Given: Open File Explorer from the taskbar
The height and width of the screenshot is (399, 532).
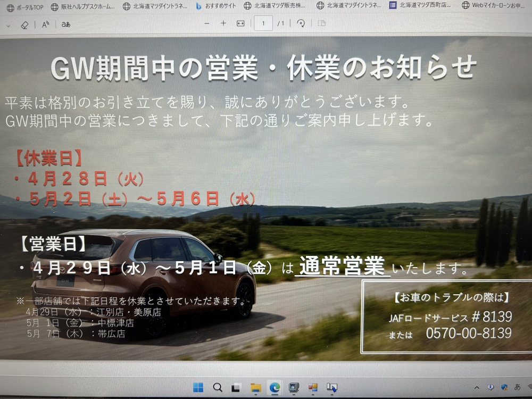Looking at the screenshot, I should [255, 387].
